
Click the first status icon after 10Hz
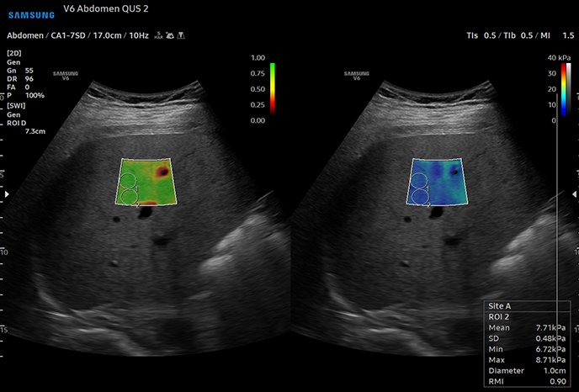(x=157, y=36)
